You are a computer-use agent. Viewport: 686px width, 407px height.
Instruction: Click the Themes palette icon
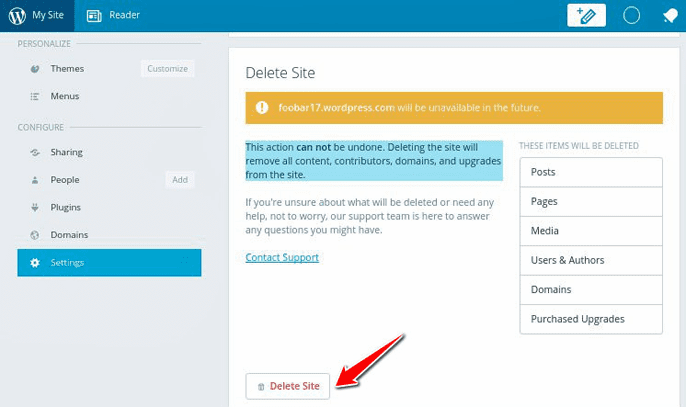pos(35,69)
